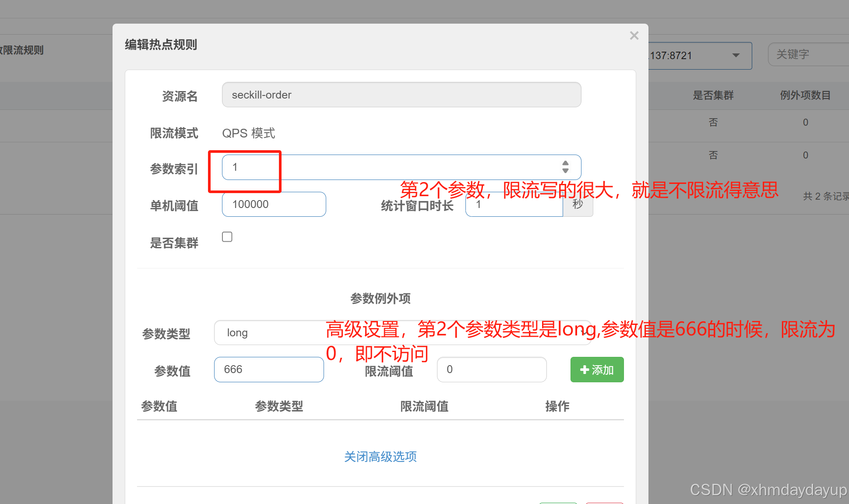Viewport: 849px width, 504px height.
Task: Click the statistics window duration input
Action: pos(514,204)
